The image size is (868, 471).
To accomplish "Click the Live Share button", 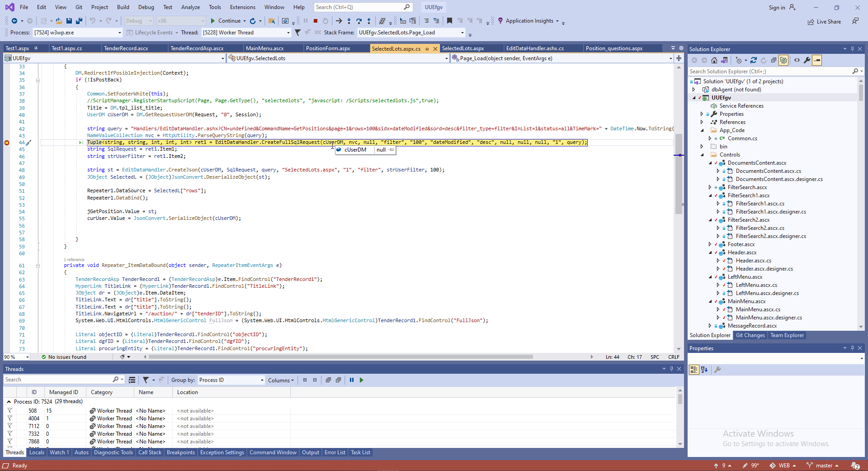I will [x=825, y=22].
